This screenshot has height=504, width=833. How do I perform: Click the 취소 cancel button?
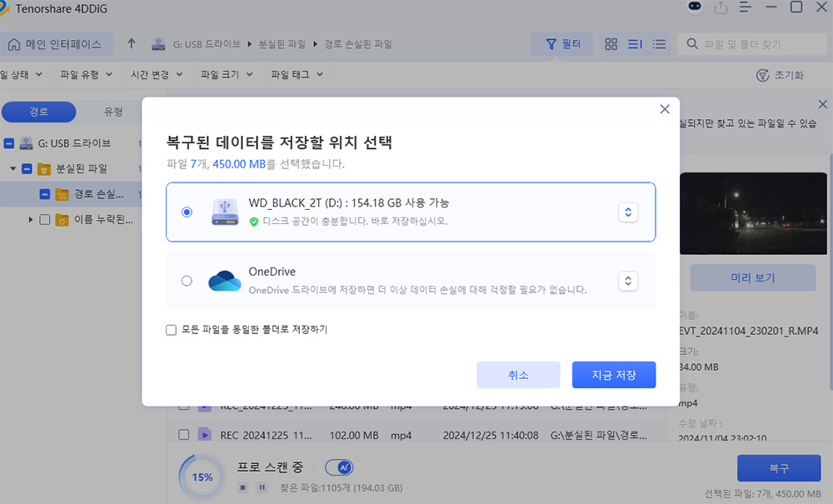(518, 375)
